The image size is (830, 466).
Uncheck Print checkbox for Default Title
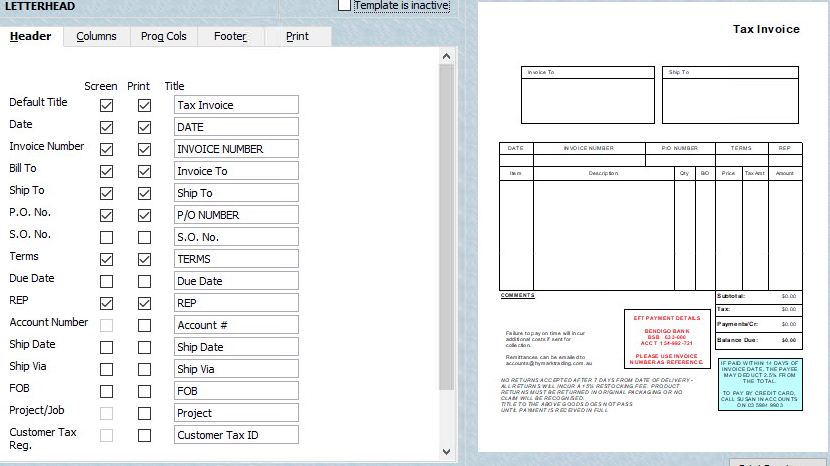tap(144, 105)
